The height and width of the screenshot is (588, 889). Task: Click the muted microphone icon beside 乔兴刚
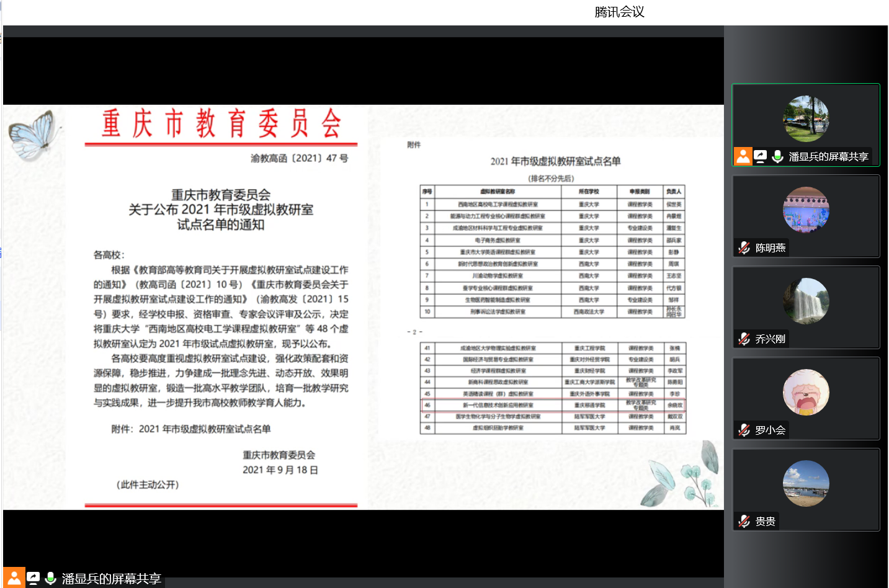click(744, 339)
